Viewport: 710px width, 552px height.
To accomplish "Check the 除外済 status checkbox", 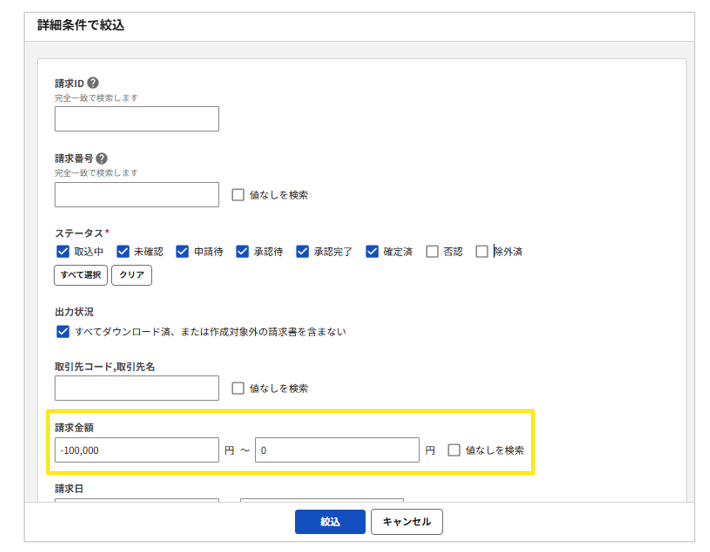I will click(x=482, y=252).
